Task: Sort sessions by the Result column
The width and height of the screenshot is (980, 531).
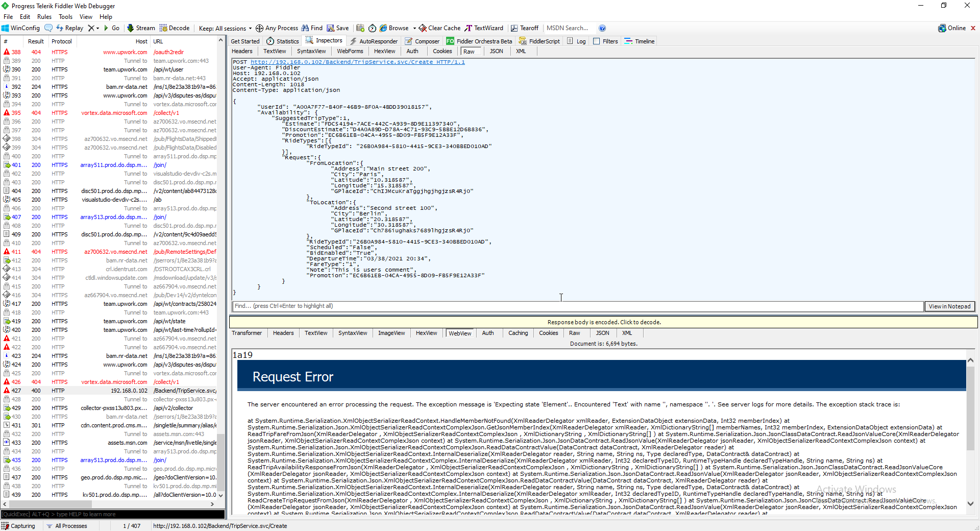Action: (x=36, y=41)
